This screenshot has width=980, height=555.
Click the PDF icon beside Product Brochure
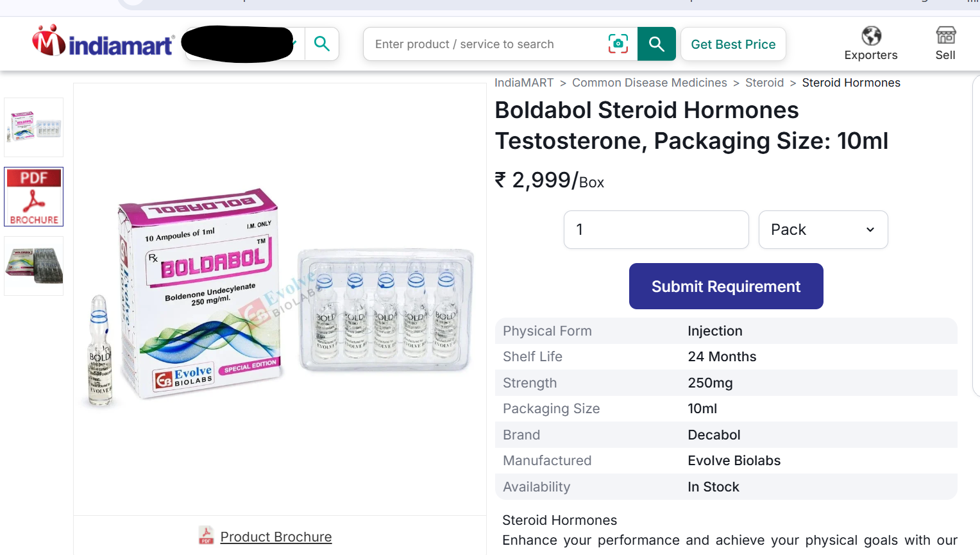pos(206,536)
